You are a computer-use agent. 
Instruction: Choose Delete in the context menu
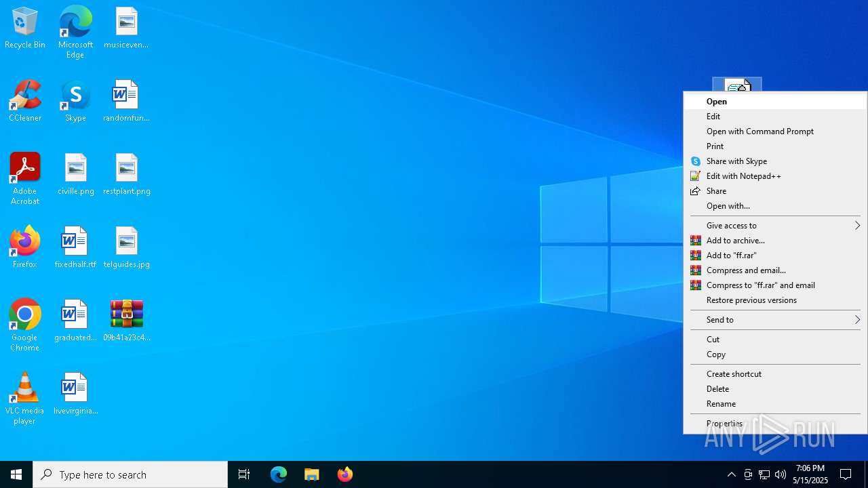tap(775, 389)
